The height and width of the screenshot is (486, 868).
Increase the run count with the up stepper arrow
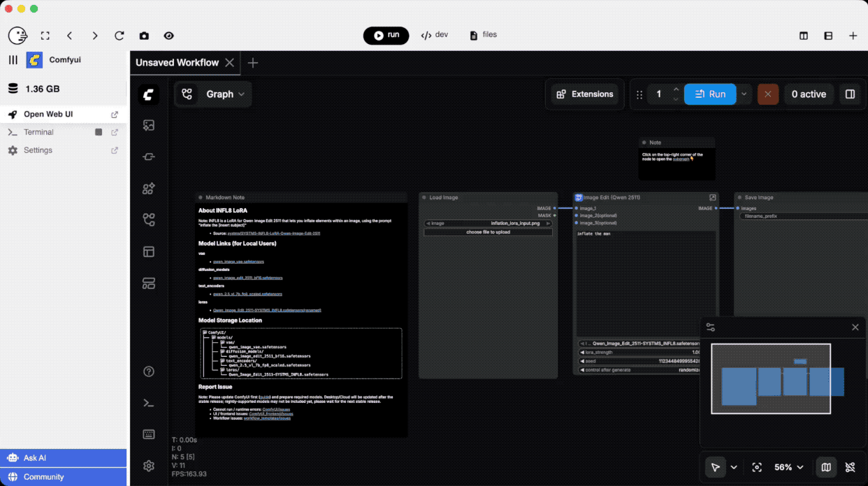click(675, 89)
